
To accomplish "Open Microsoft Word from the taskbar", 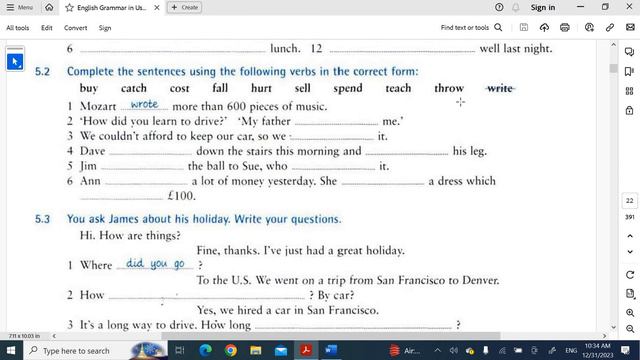I will (331, 350).
